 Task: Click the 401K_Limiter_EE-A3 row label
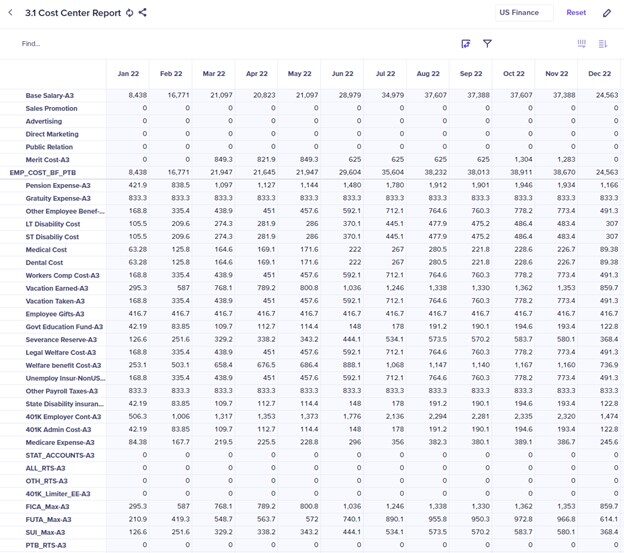[x=58, y=494]
